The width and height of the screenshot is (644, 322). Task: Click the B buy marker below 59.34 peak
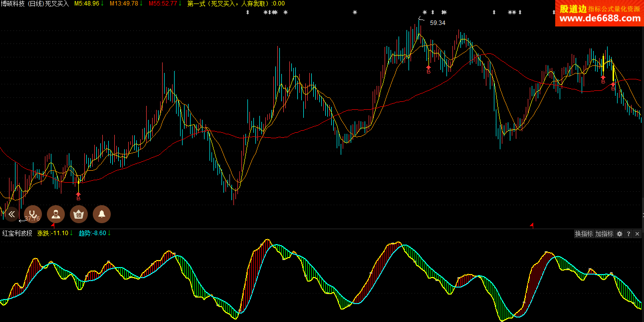point(428,69)
